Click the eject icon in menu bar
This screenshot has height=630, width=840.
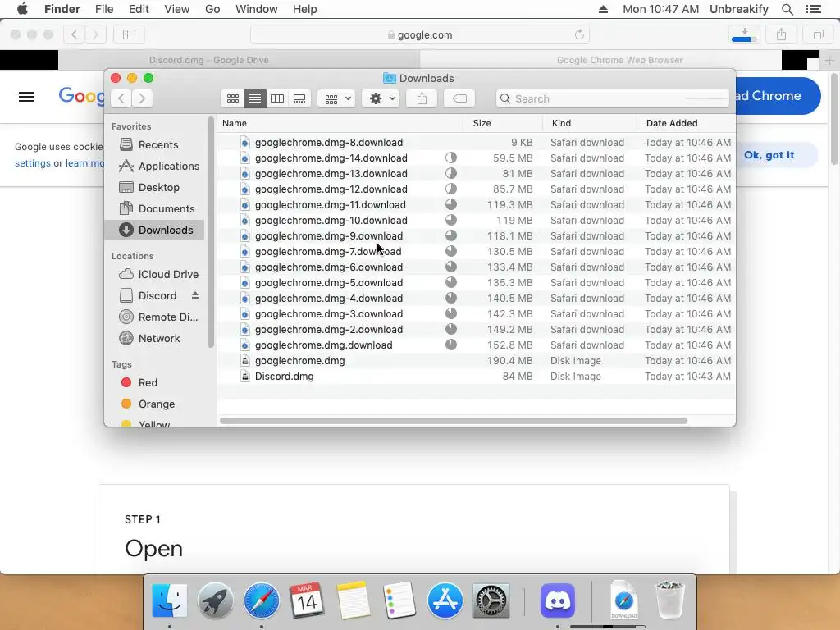603,9
